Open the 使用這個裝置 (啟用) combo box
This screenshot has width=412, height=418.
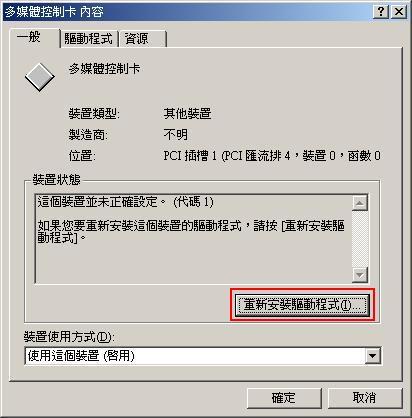(203, 356)
